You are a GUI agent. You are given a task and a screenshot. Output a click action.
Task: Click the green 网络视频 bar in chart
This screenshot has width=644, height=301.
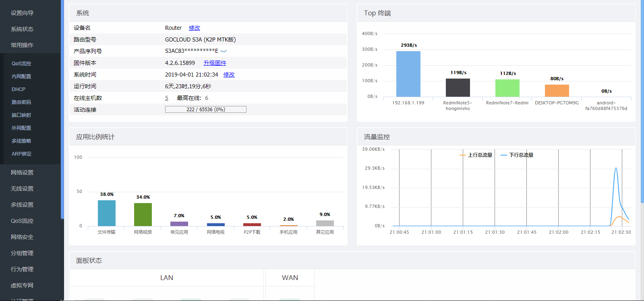point(143,214)
